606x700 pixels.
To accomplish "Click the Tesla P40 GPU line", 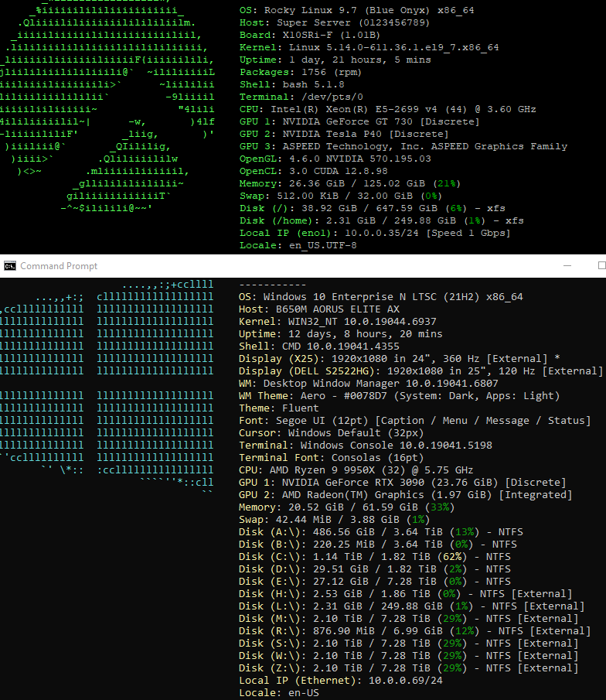I will click(344, 134).
